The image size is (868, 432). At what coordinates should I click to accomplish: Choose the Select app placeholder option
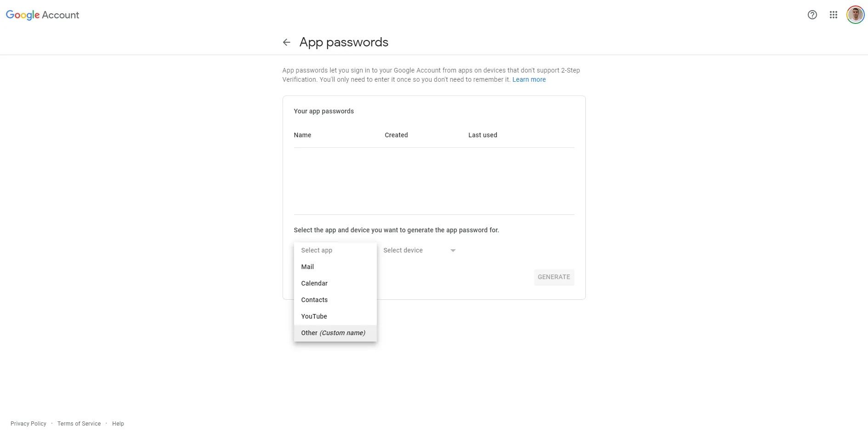[317, 250]
